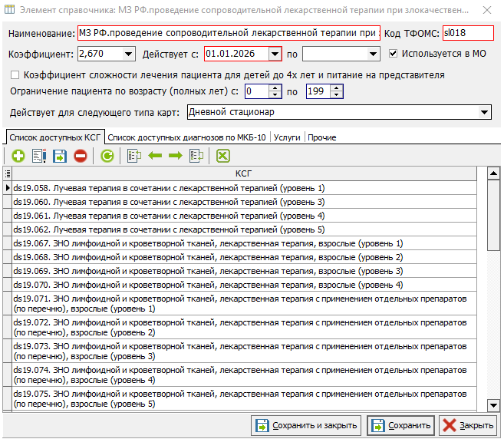Screen dimensions: 504x439
Task: Select row ds19.070 ЗНО лимфоидной уровень 4
Action: point(244,285)
